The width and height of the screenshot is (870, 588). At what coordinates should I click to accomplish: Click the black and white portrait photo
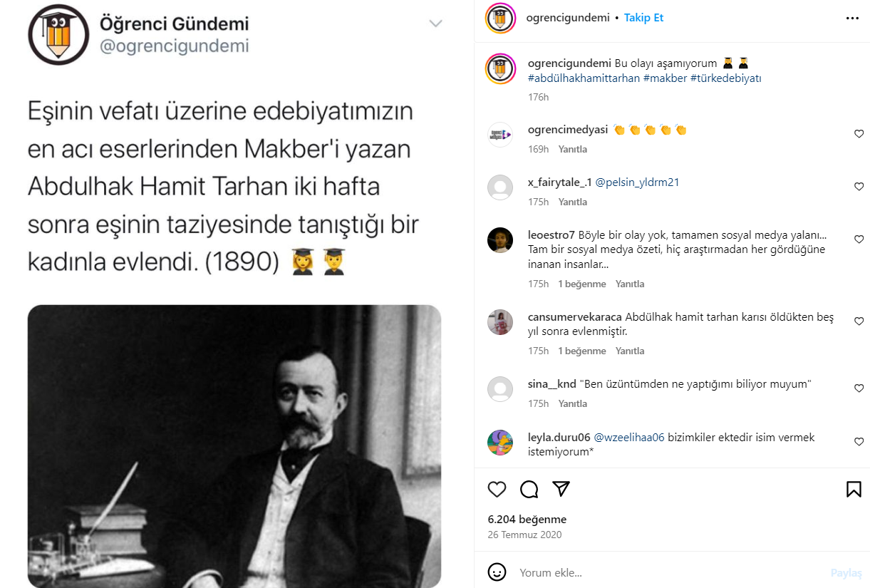pyautogui.click(x=234, y=446)
